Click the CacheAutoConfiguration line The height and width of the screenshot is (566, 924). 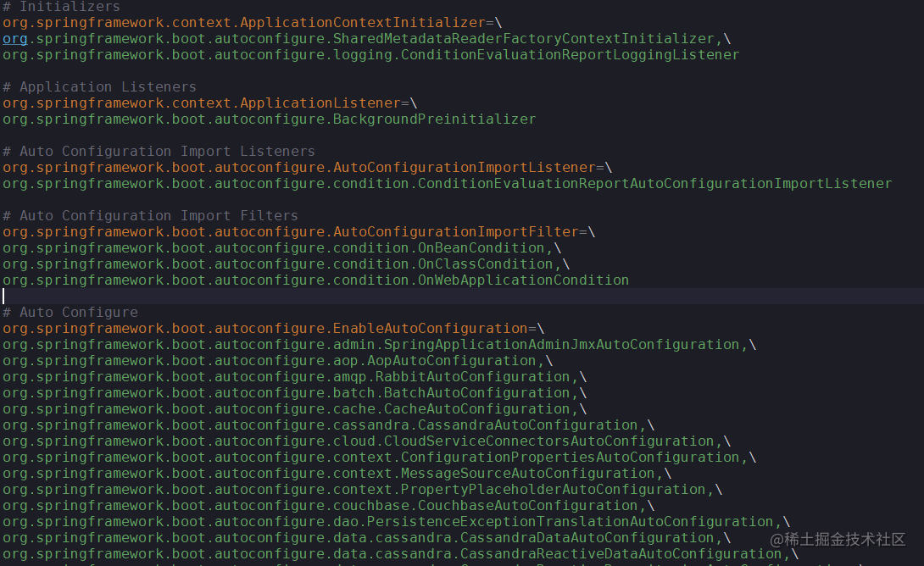pos(295,408)
